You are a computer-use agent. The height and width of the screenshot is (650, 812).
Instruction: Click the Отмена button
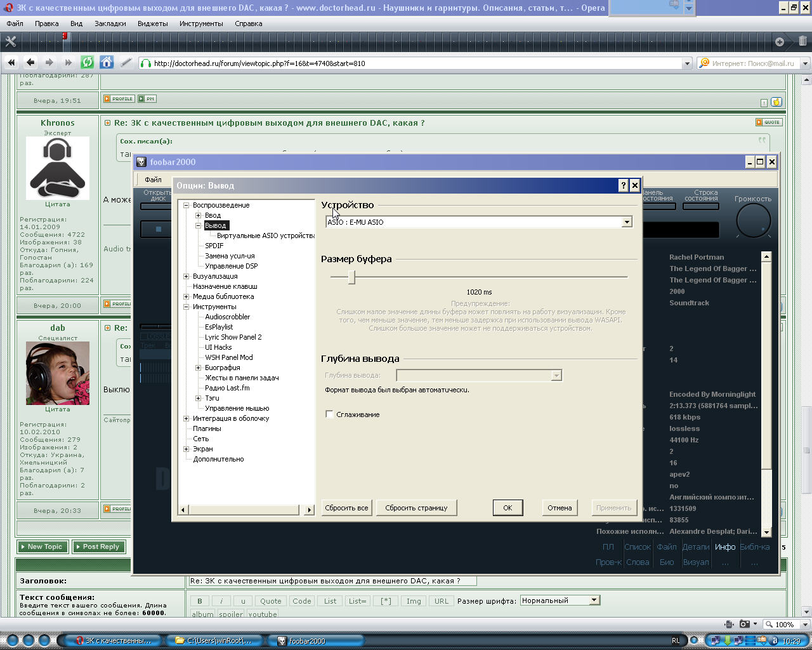pos(560,508)
